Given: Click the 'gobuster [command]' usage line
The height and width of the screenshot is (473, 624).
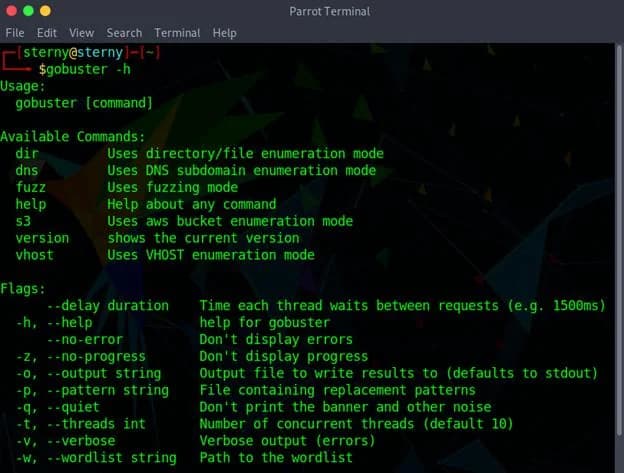Looking at the screenshot, I should 84,103.
